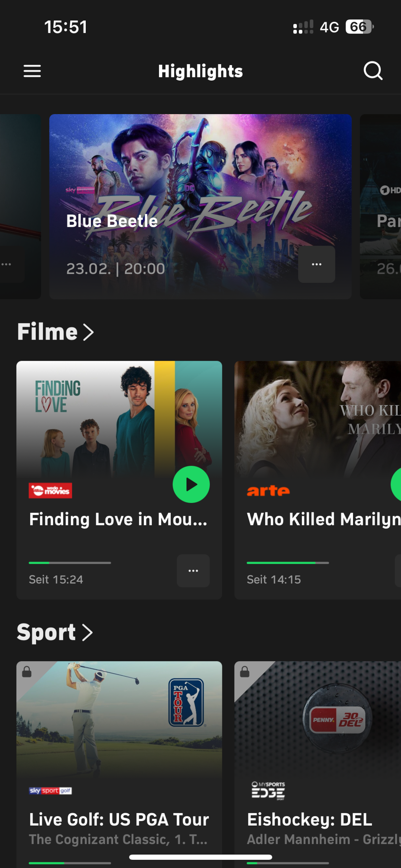The width and height of the screenshot is (401, 868).
Task: Play Finding Love in Mountain View
Action: pos(191,485)
